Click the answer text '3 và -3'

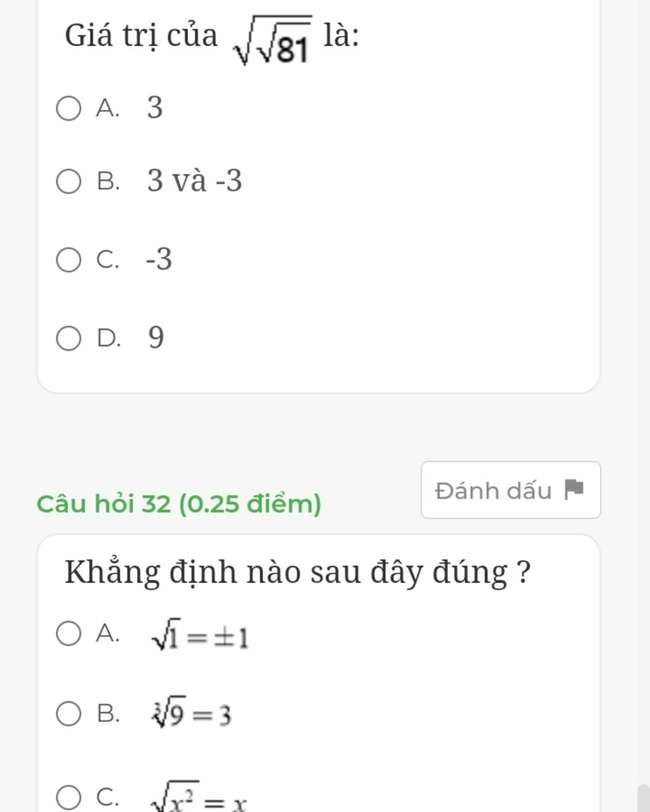(194, 181)
